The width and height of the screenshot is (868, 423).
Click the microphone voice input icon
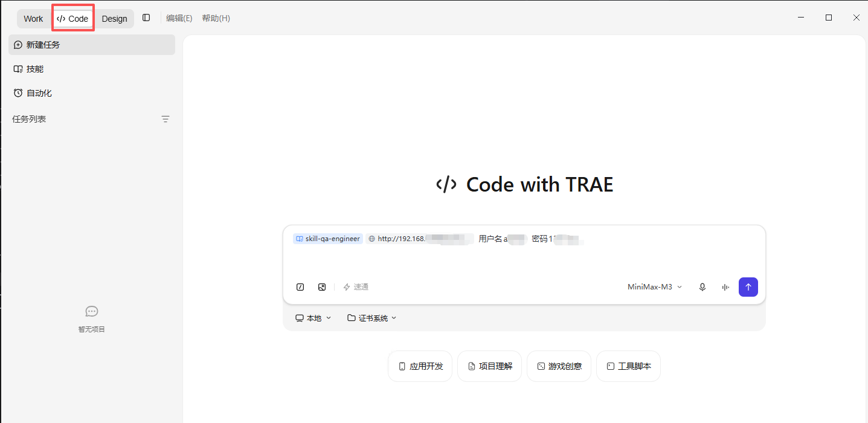(702, 287)
